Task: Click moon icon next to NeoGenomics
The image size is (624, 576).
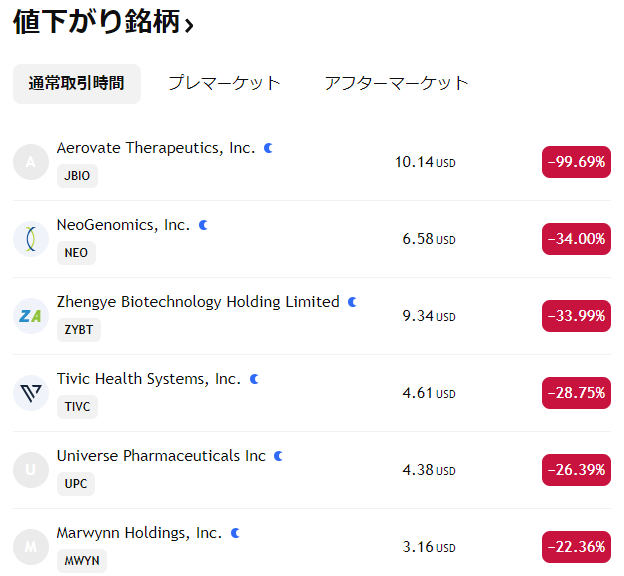Action: tap(203, 225)
